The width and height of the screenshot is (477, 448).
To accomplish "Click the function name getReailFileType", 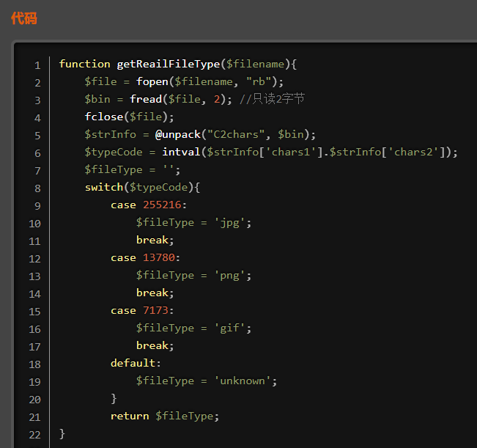I will point(168,64).
